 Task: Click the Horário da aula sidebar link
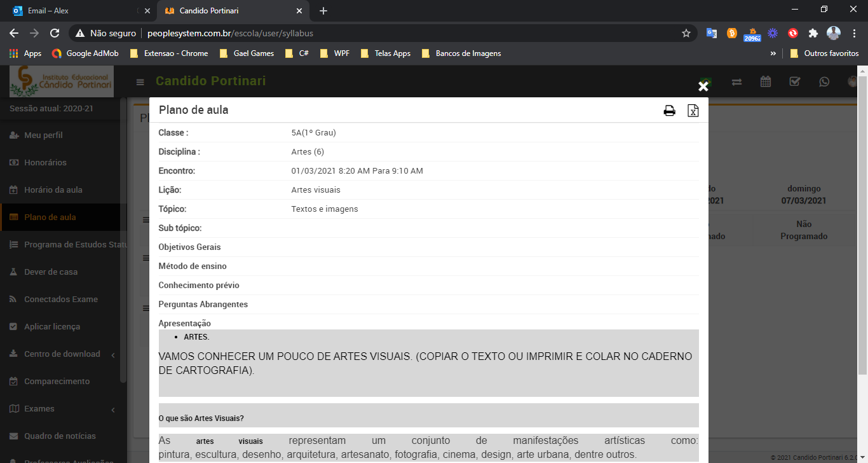pyautogui.click(x=53, y=190)
